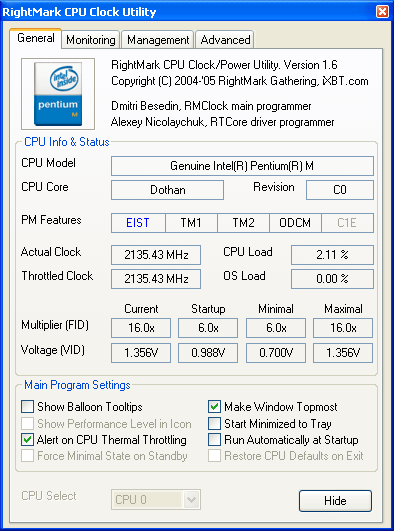Viewport: 394px width, 531px height.
Task: Enable Run Automatically at Startup
Action: pos(214,440)
